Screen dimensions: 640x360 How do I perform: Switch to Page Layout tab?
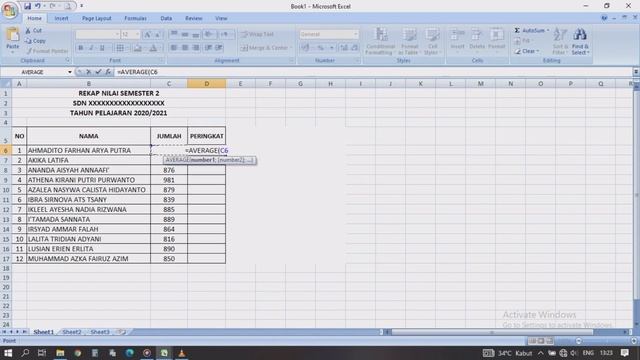tap(96, 18)
